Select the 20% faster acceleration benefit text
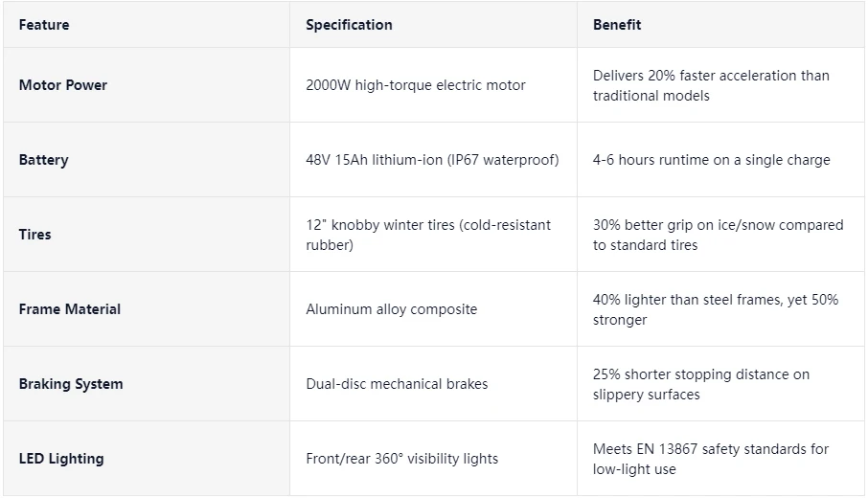 [x=711, y=86]
